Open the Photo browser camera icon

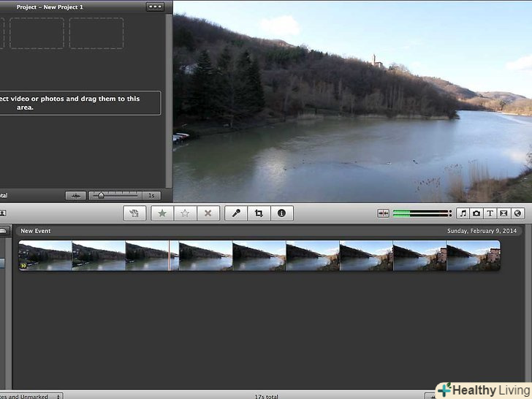tap(476, 213)
